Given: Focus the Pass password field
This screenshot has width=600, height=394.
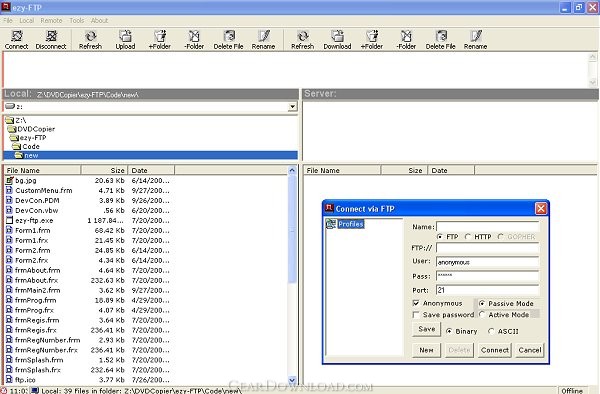Looking at the screenshot, I should pos(488,276).
